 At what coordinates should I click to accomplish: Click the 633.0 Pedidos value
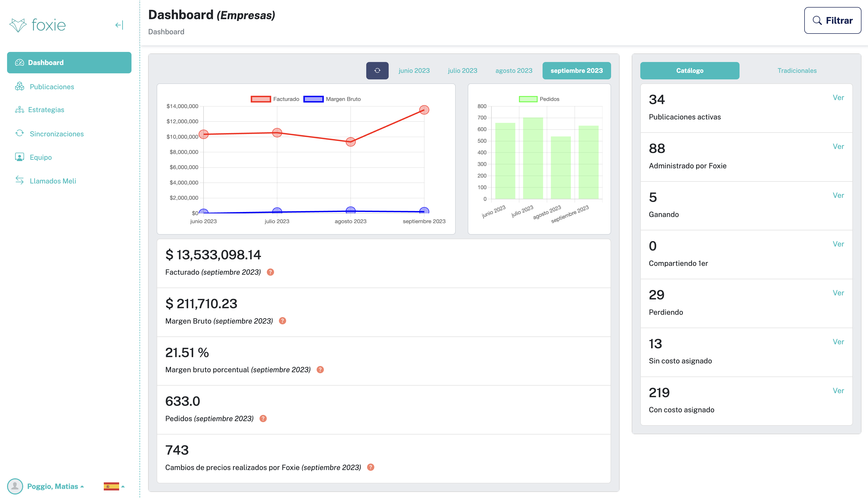tap(182, 401)
